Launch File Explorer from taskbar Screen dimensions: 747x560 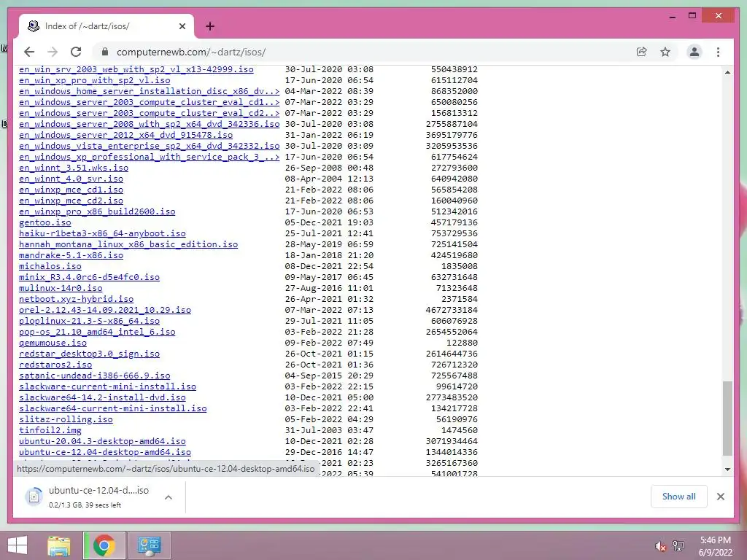pyautogui.click(x=59, y=545)
